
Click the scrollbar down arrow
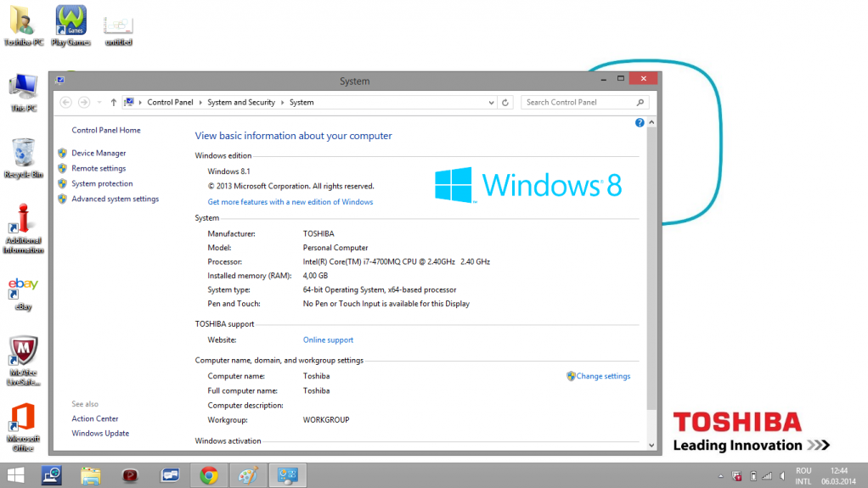[651, 446]
